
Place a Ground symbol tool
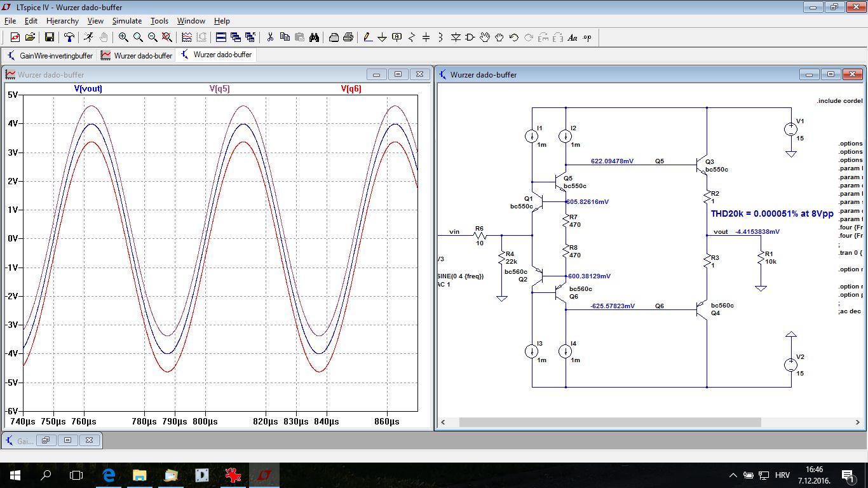pos(383,37)
